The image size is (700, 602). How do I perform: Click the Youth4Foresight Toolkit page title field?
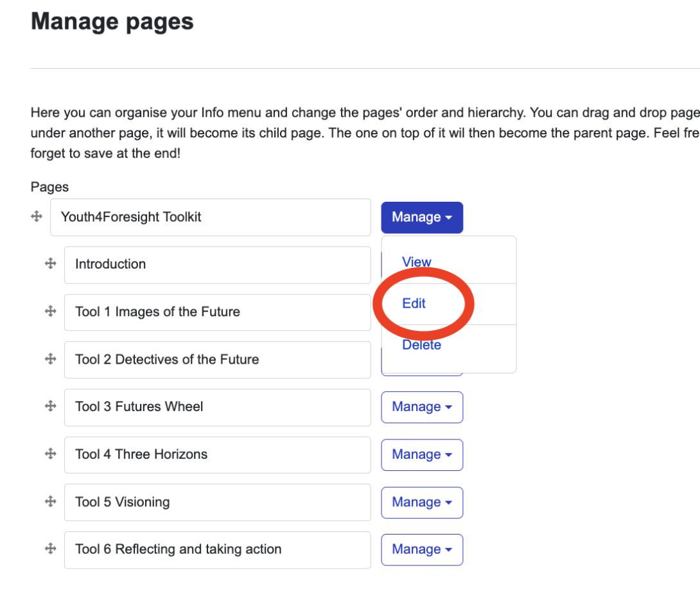(210, 217)
